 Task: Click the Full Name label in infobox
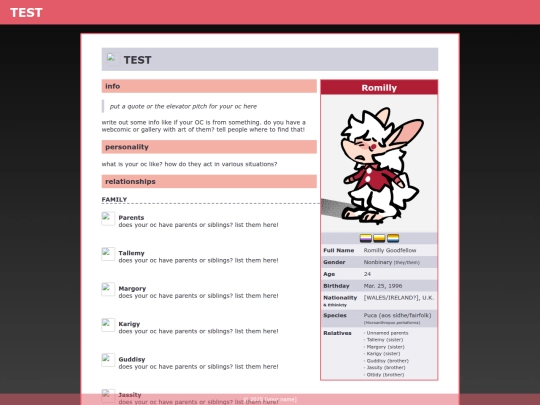click(x=339, y=250)
